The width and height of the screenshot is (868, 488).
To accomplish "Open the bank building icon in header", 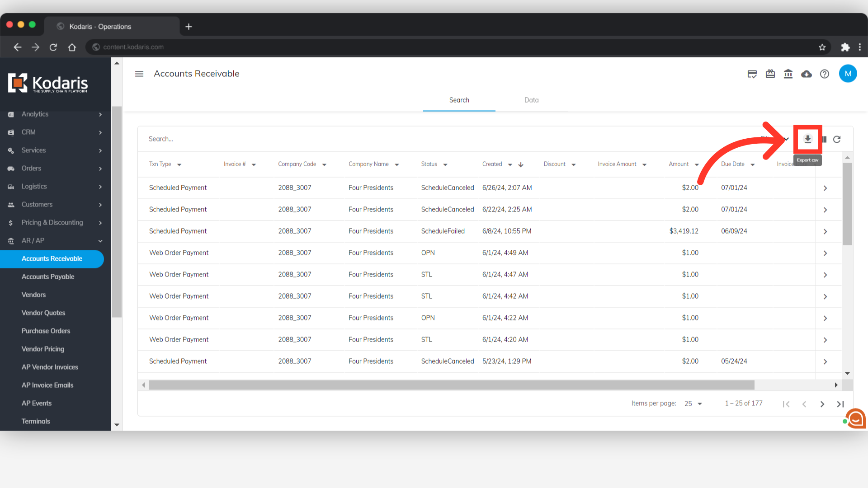I will point(788,74).
